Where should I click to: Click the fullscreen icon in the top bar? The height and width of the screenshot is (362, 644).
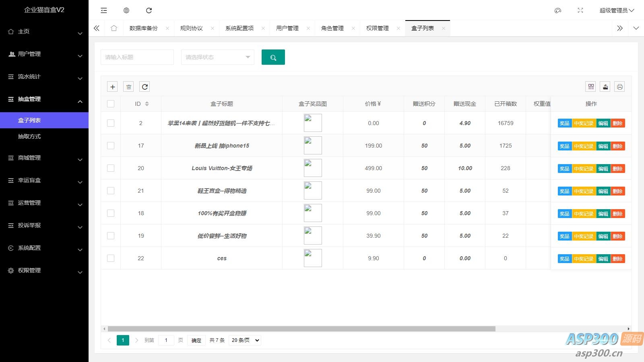580,10
